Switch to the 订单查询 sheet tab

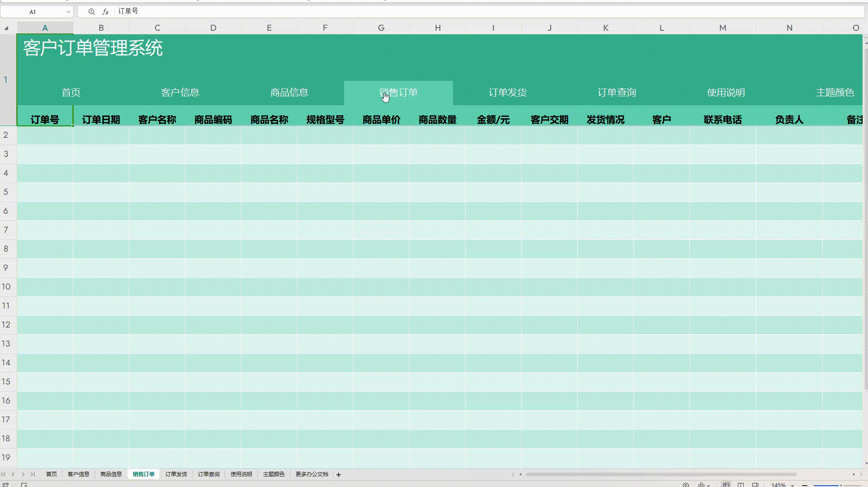[x=209, y=474]
